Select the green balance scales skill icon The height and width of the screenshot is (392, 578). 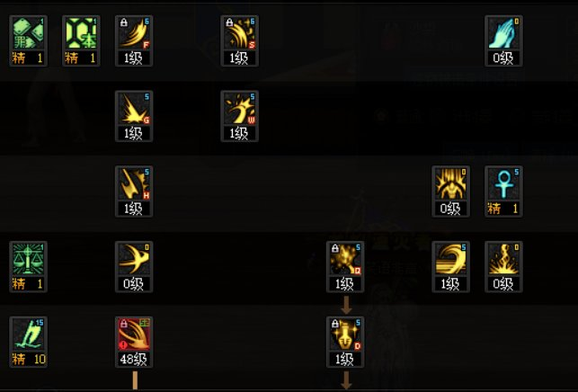tap(29, 259)
